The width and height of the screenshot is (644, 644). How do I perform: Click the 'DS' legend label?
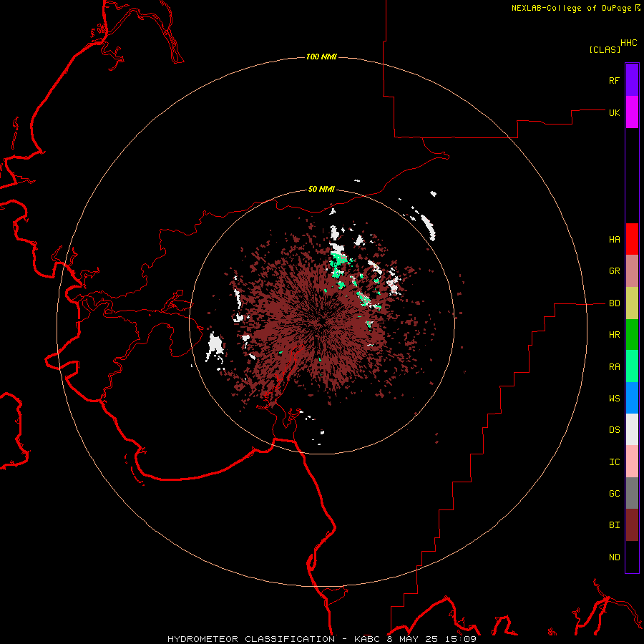pos(615,429)
